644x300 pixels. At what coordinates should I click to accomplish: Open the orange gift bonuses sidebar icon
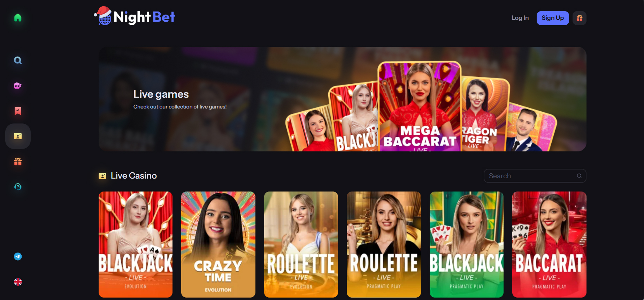tap(18, 162)
